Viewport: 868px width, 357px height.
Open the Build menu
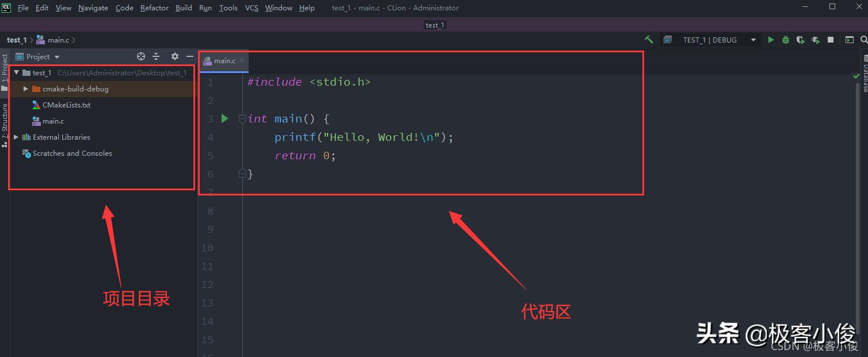[184, 8]
